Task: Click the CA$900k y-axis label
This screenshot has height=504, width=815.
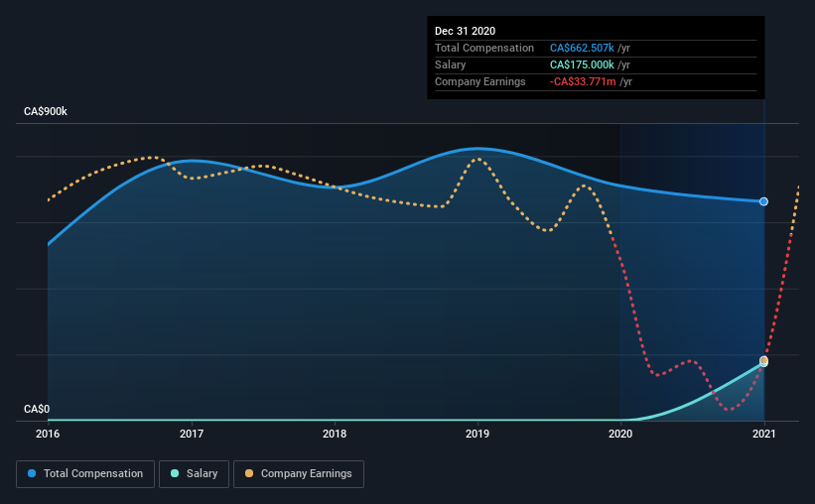Action: point(46,112)
